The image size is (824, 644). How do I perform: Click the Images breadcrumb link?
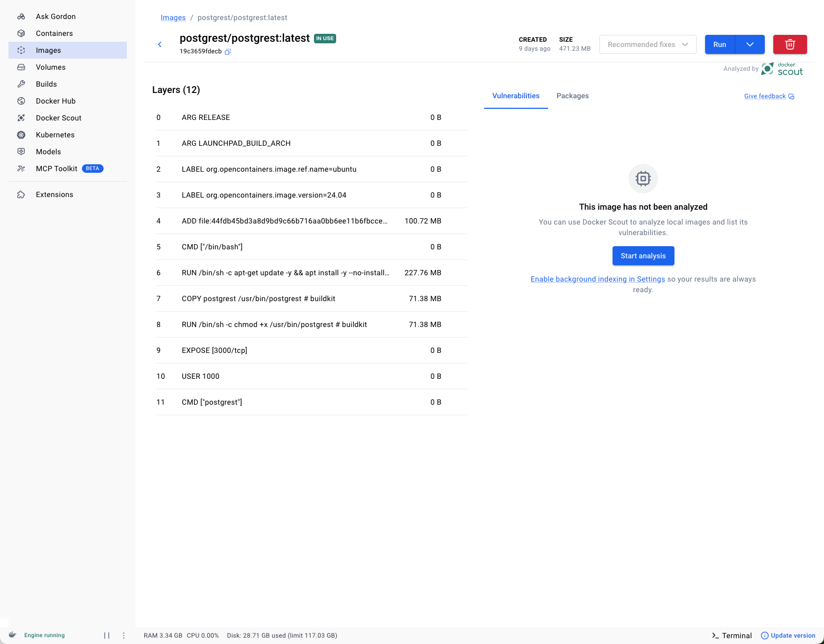tap(173, 17)
